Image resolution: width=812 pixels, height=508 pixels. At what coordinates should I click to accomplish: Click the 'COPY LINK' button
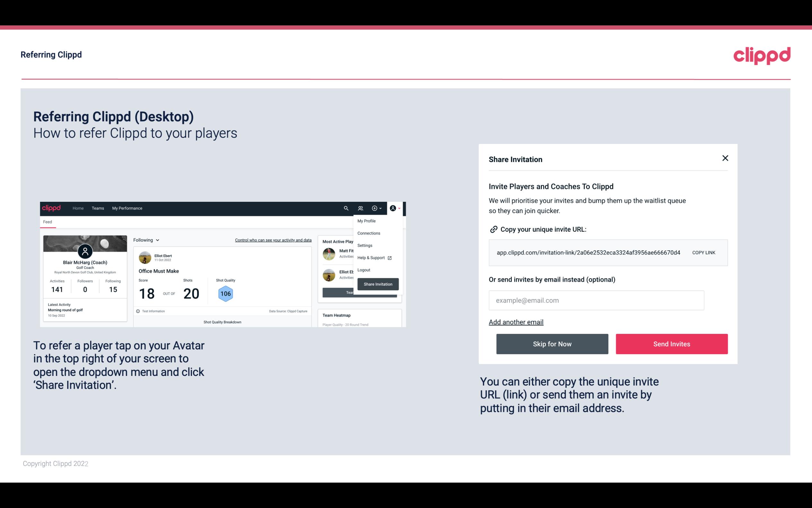703,252
